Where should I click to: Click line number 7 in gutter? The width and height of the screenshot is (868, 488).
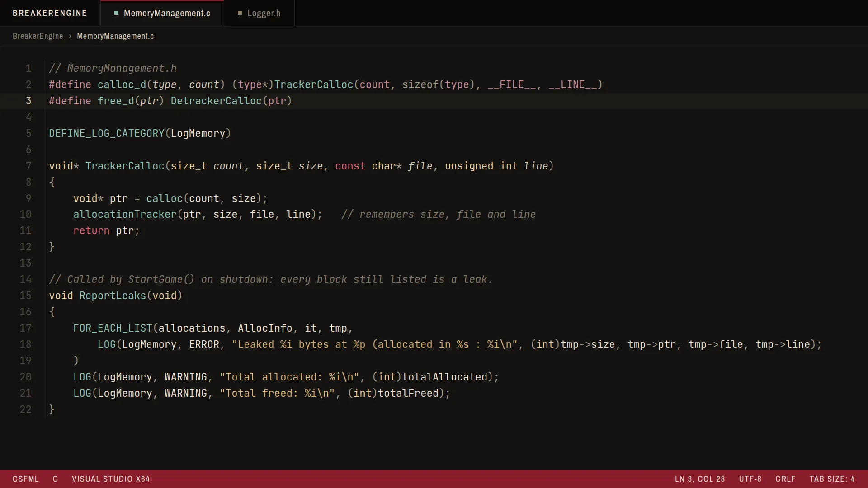[28, 166]
